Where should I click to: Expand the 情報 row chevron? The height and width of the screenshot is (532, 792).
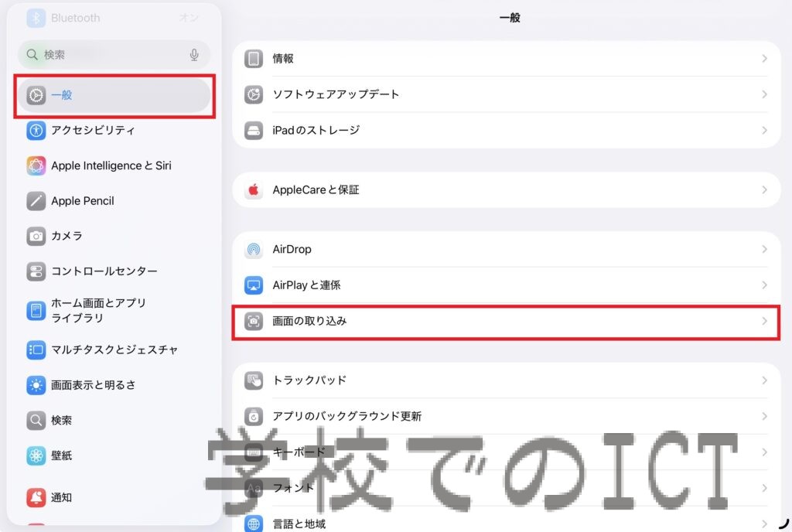tap(764, 59)
